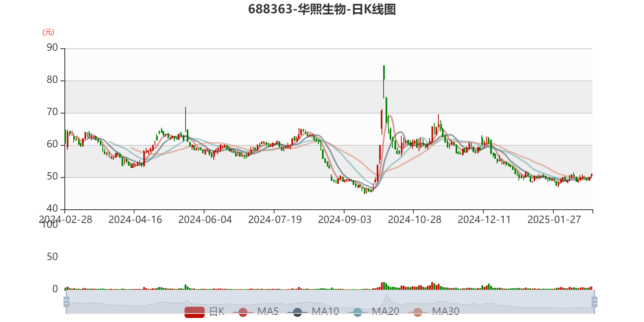Click the 2024-02-28 date axis label
This screenshot has height=322, width=644.
(66, 220)
